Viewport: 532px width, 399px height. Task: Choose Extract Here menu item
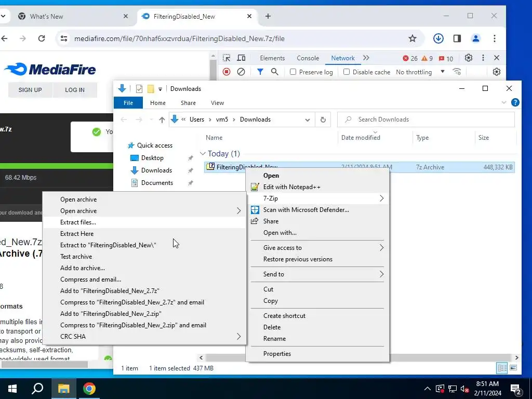[x=144, y=233]
